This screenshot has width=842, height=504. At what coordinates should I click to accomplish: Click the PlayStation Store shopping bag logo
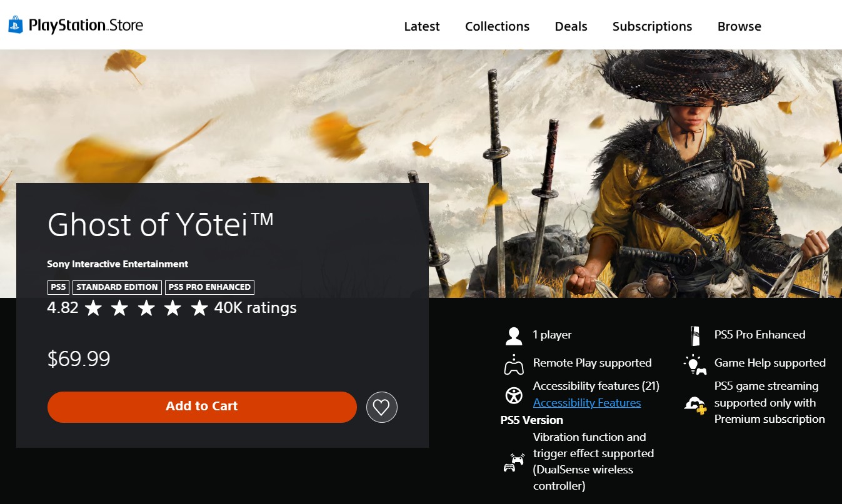pyautogui.click(x=16, y=25)
